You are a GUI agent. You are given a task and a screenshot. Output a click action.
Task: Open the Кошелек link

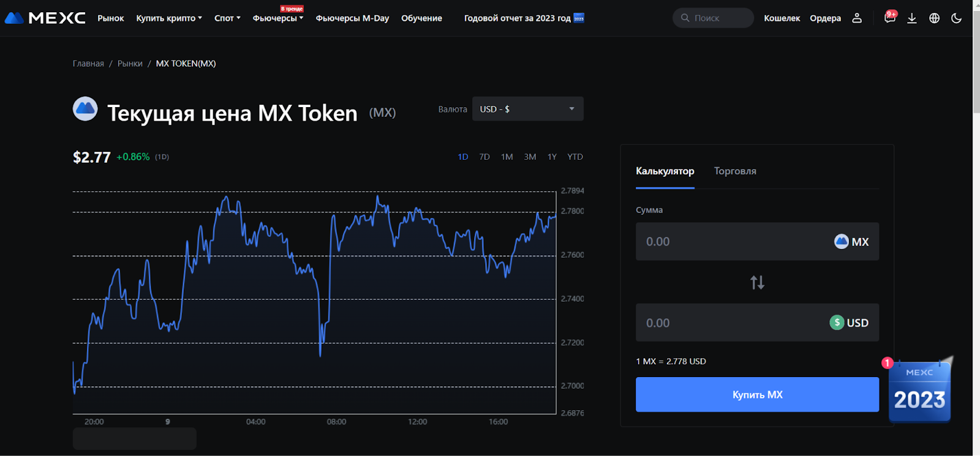tap(782, 18)
